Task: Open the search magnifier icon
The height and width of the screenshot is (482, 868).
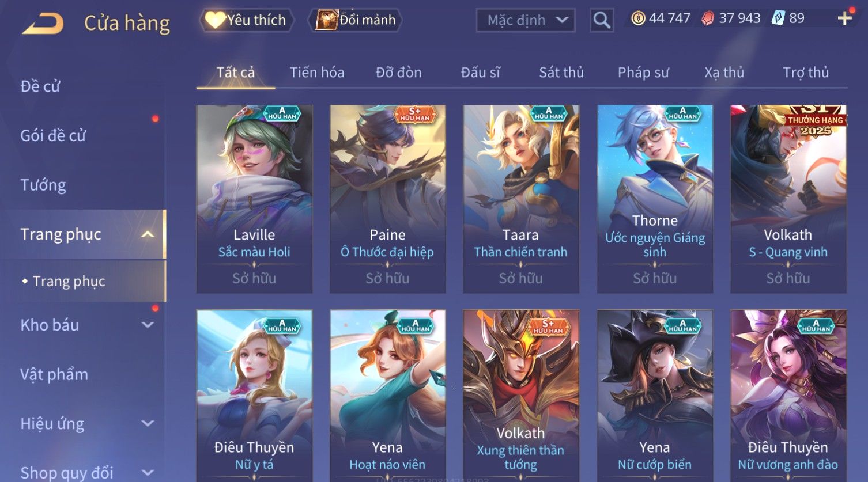Action: click(x=602, y=21)
